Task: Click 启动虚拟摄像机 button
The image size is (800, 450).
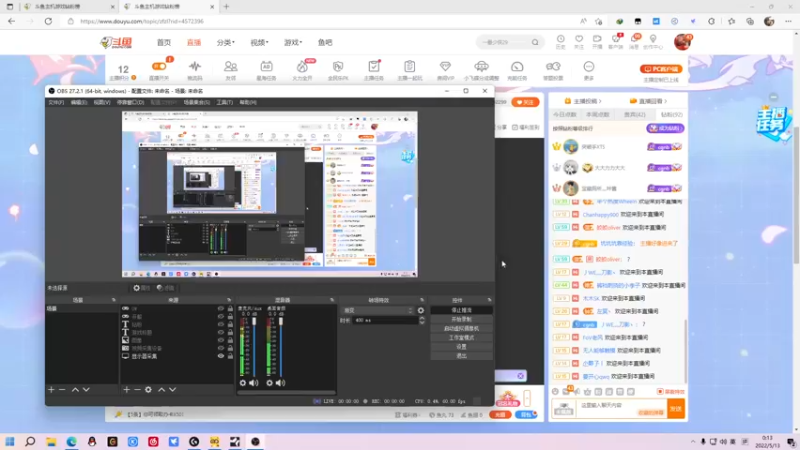Action: [x=461, y=329]
